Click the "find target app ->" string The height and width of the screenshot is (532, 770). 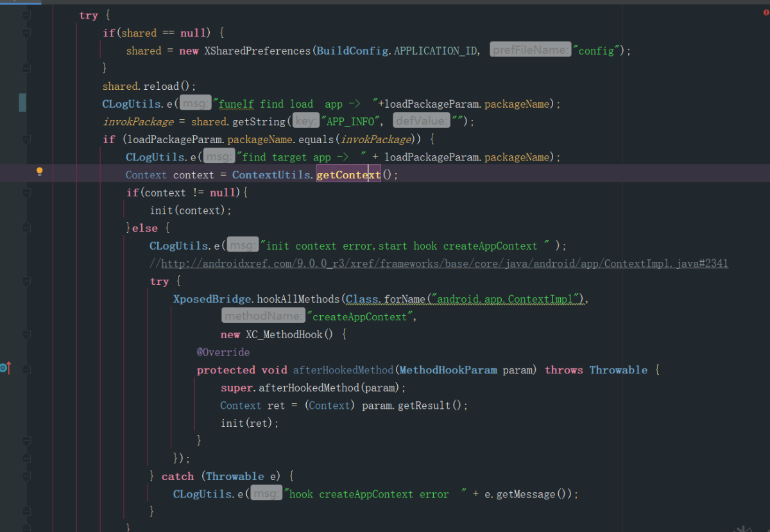point(302,157)
